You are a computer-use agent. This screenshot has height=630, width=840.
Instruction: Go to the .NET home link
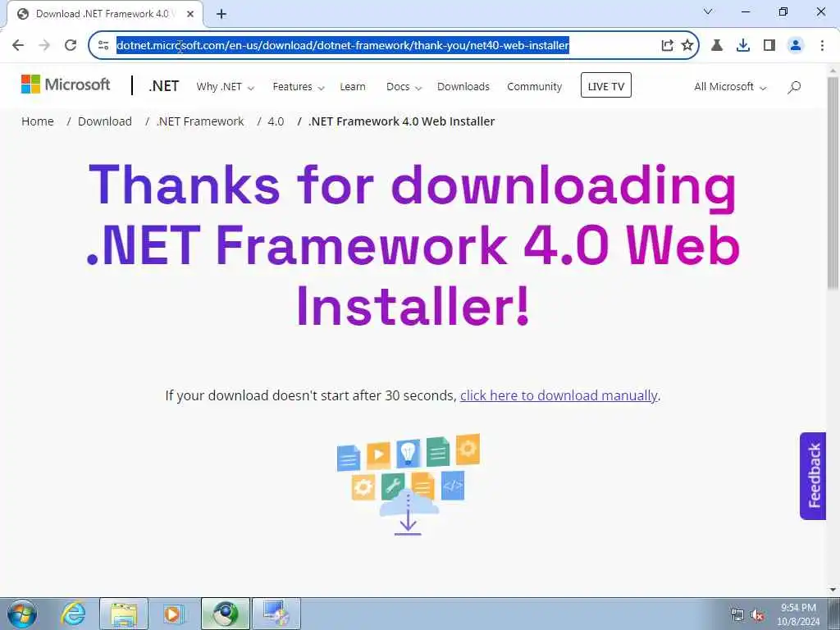(164, 86)
